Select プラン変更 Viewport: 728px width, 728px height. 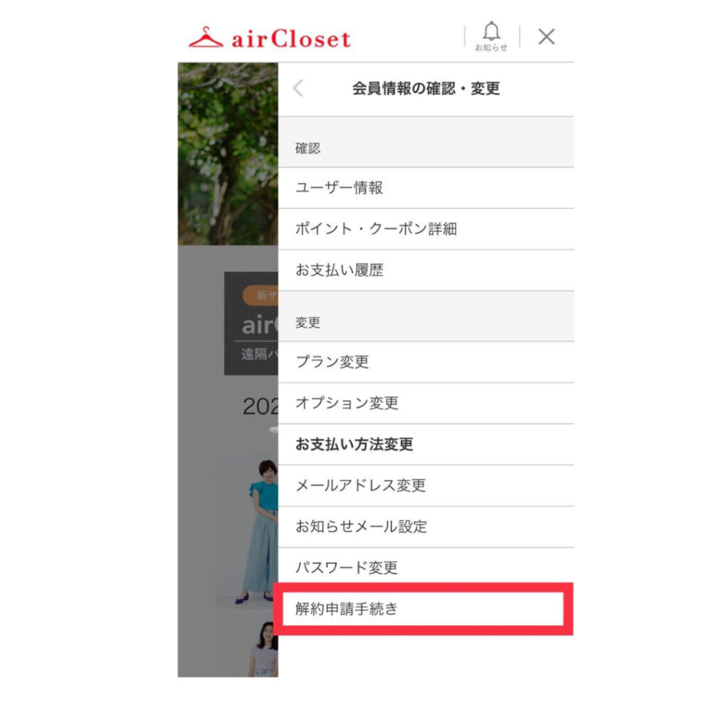tap(426, 362)
